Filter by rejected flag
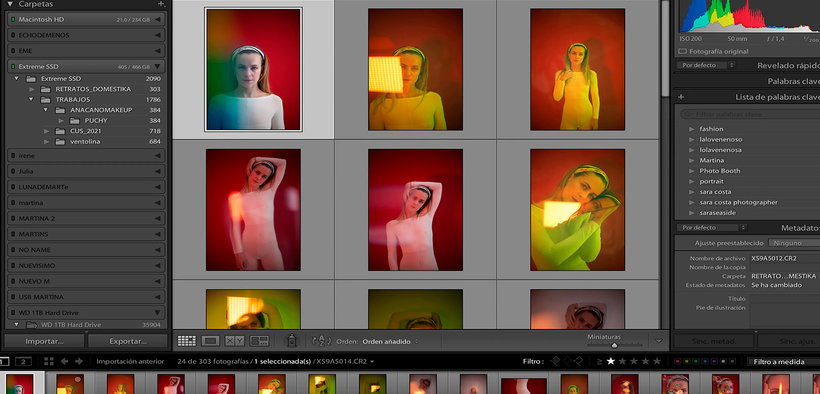The width and height of the screenshot is (820, 394). (578, 361)
